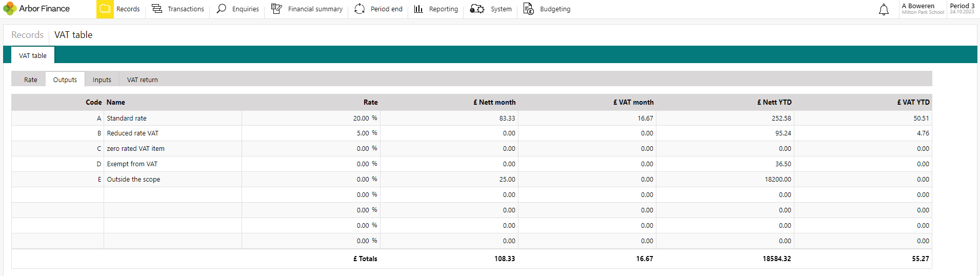Click the 50.51 VAT YTD value

tap(921, 118)
